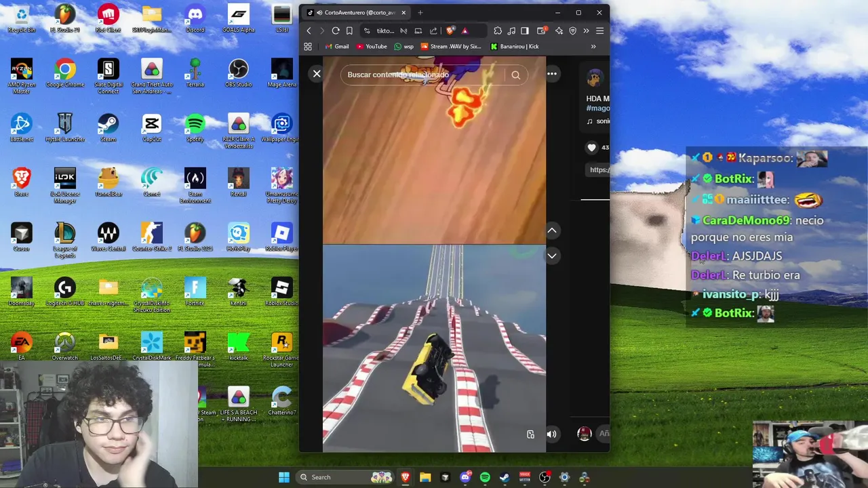The width and height of the screenshot is (868, 488).
Task: Select the Hytale Launcher desktop icon
Action: pos(65,128)
